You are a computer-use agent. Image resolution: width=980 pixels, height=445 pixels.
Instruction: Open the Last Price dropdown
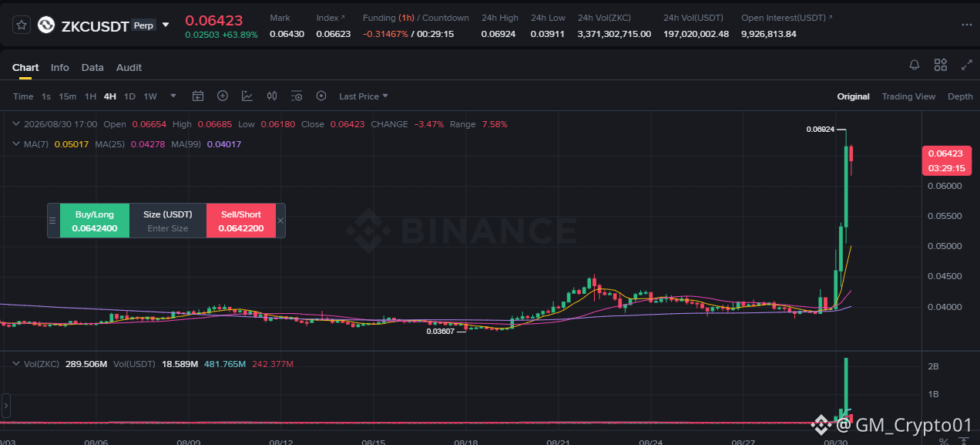[364, 96]
